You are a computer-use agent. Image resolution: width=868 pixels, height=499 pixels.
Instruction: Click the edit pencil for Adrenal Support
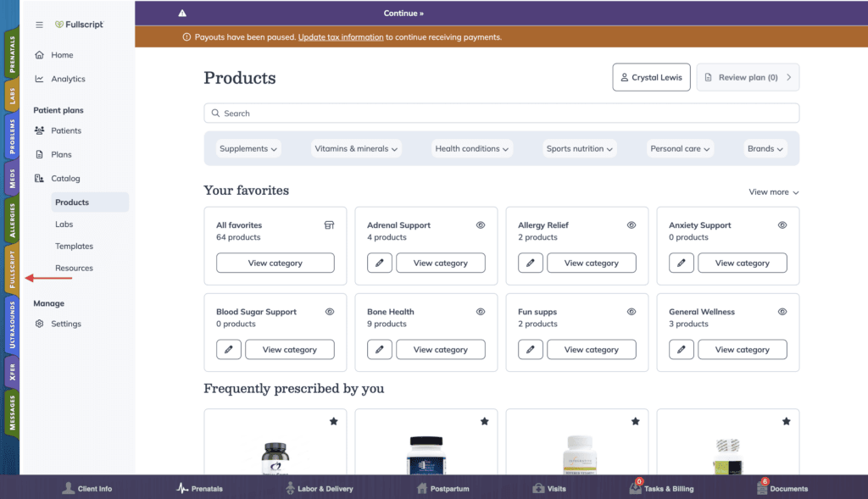tap(380, 263)
